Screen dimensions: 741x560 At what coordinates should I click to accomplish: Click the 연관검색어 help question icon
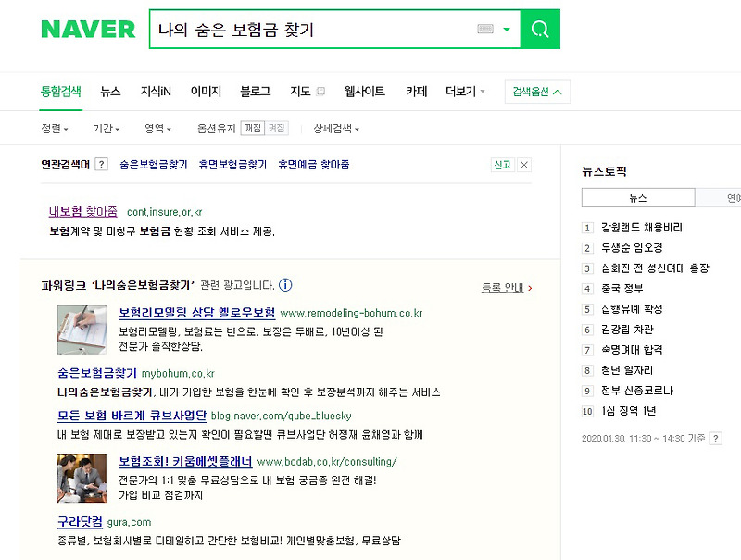pos(101,165)
